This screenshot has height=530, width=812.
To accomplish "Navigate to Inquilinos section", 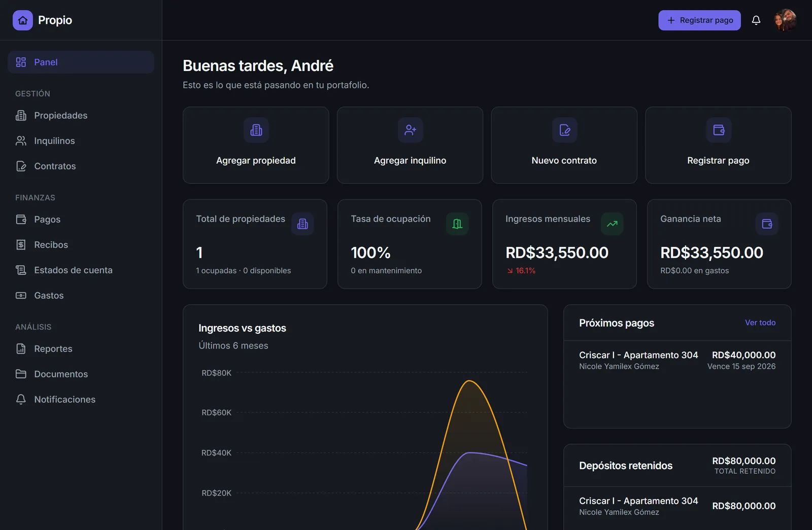I will 81,141.
